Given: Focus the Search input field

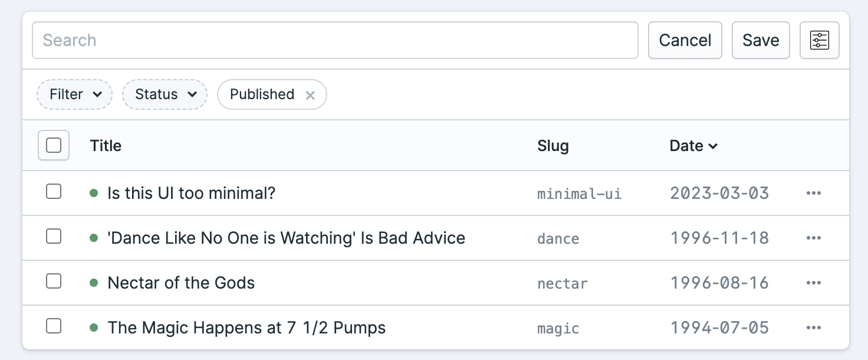Looking at the screenshot, I should tap(335, 40).
